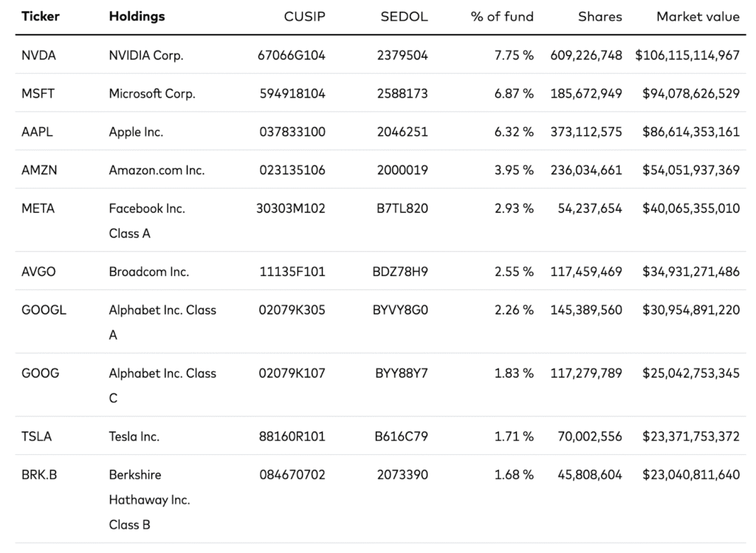Sort by Market value column header

click(698, 16)
